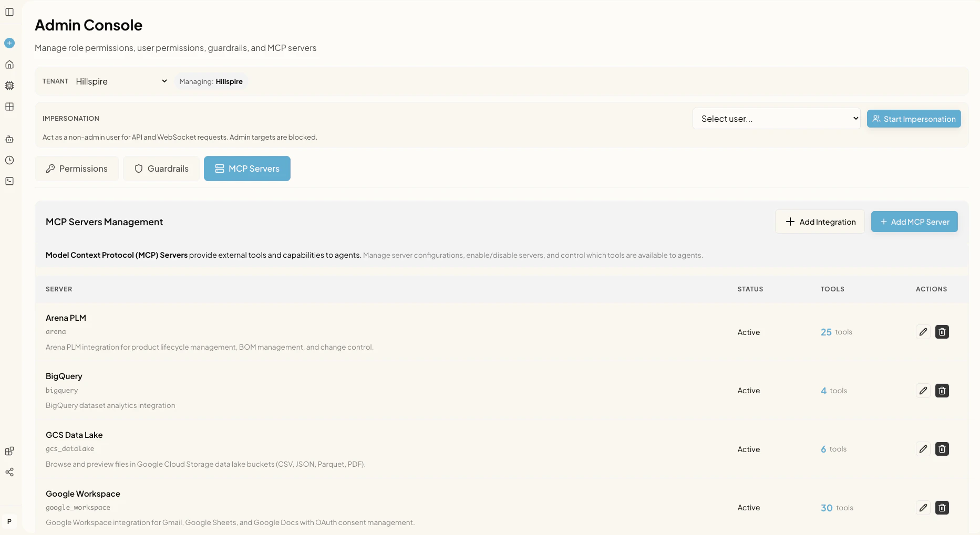Open the Tenant Hillspire dropdown

(x=121, y=81)
